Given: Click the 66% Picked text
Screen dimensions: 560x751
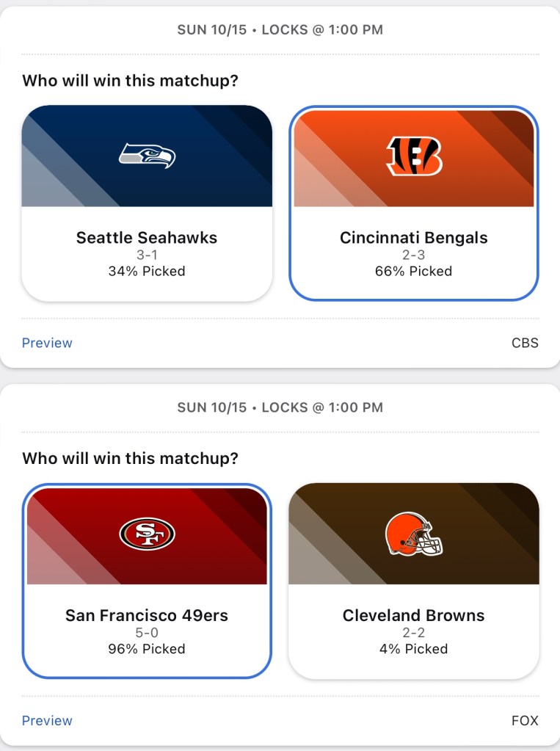Looking at the screenshot, I should point(414,271).
